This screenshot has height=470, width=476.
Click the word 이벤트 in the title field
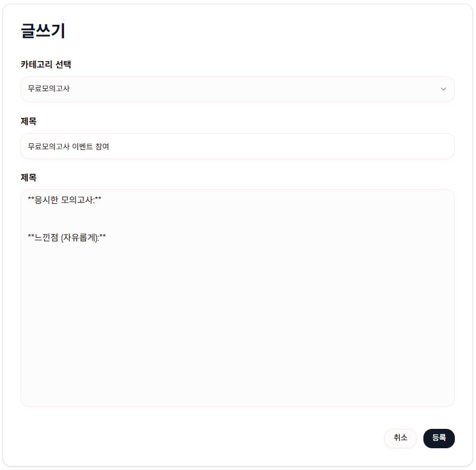(84, 146)
